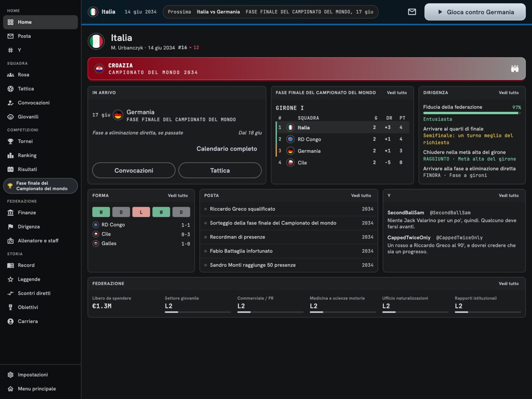
Task: Click the Italy flag icon in top bar
Action: tap(93, 12)
